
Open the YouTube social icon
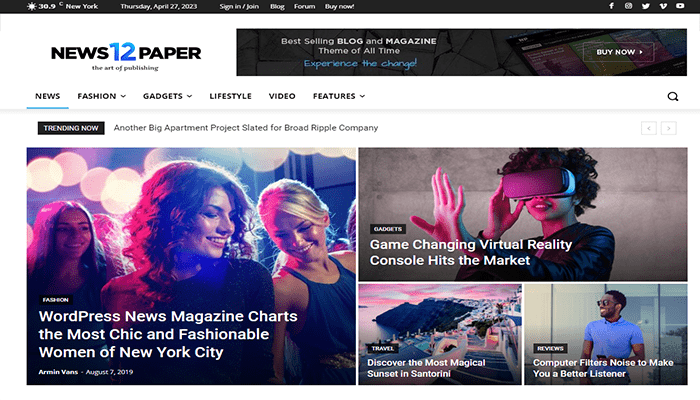[680, 6]
